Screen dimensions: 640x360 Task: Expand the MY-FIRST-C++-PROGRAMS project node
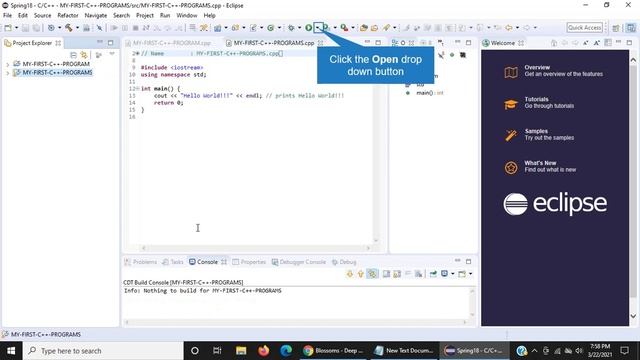pos(7,73)
